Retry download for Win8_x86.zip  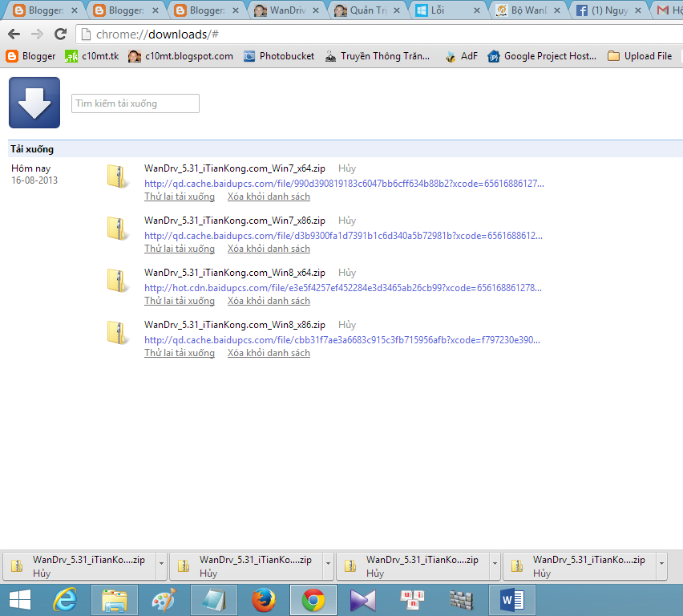coord(180,353)
